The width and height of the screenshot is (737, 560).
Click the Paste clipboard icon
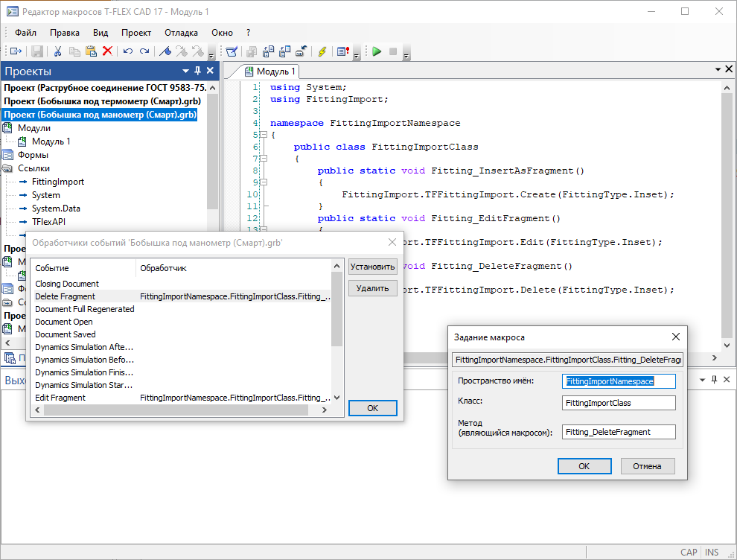[x=91, y=51]
